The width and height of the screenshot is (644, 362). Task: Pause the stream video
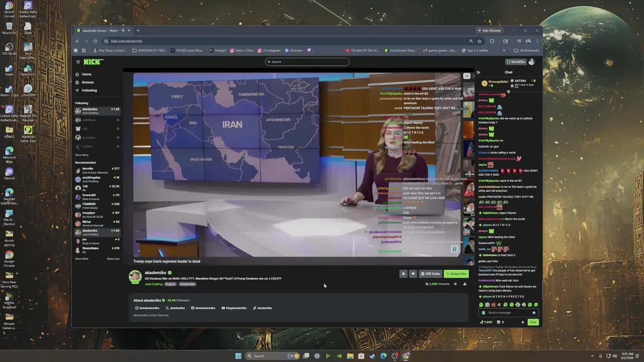pos(454,249)
